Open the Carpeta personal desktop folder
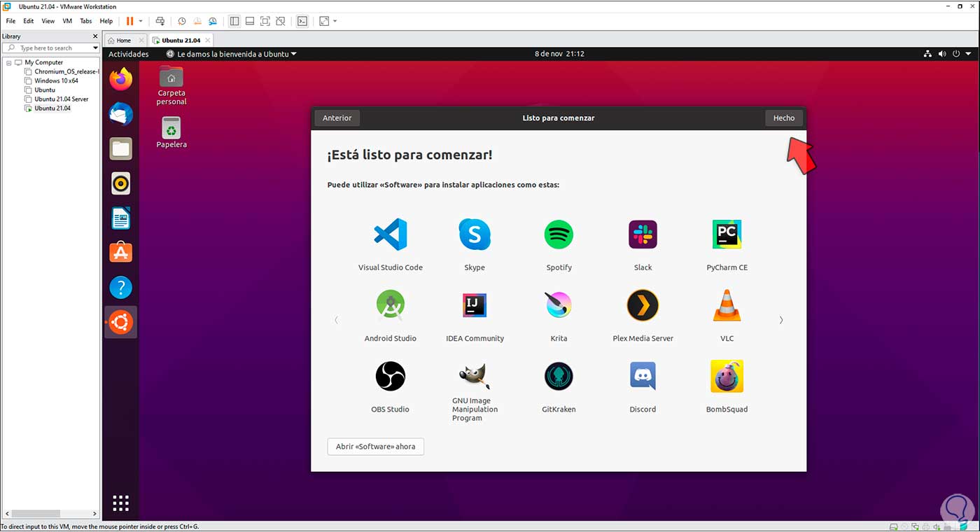The height and width of the screenshot is (532, 980). coord(171,85)
